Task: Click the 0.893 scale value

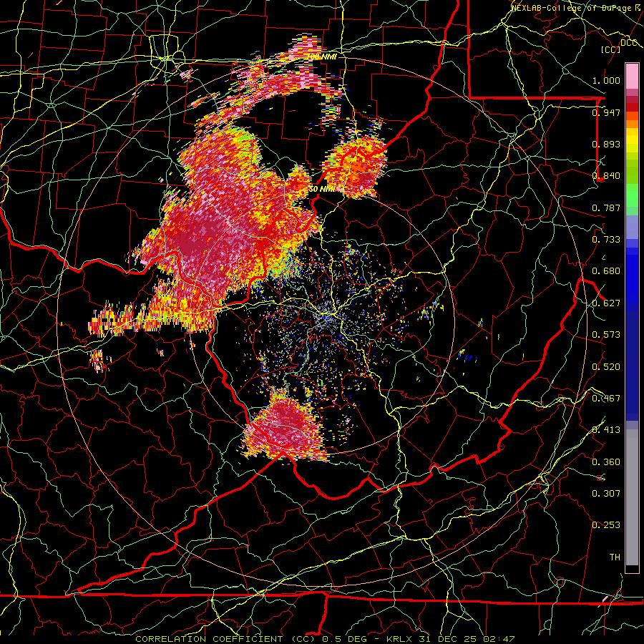Action: (606, 144)
